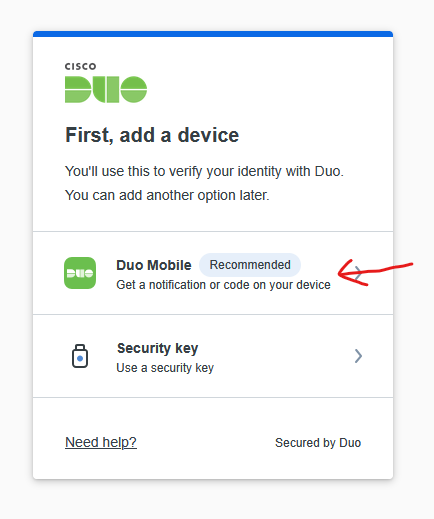Image resolution: width=434 pixels, height=519 pixels.
Task: Select the Recommended badge
Action: (x=250, y=265)
